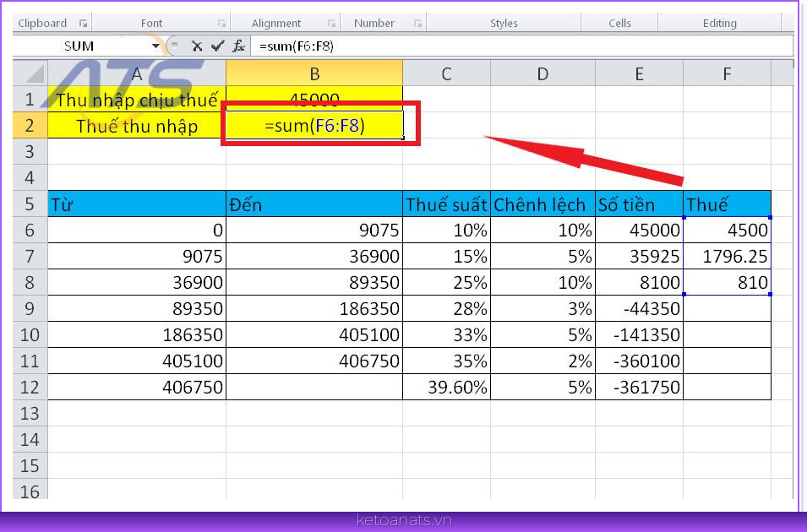This screenshot has height=532, width=807.
Task: Click header cell 'Thuế'
Action: point(728,204)
